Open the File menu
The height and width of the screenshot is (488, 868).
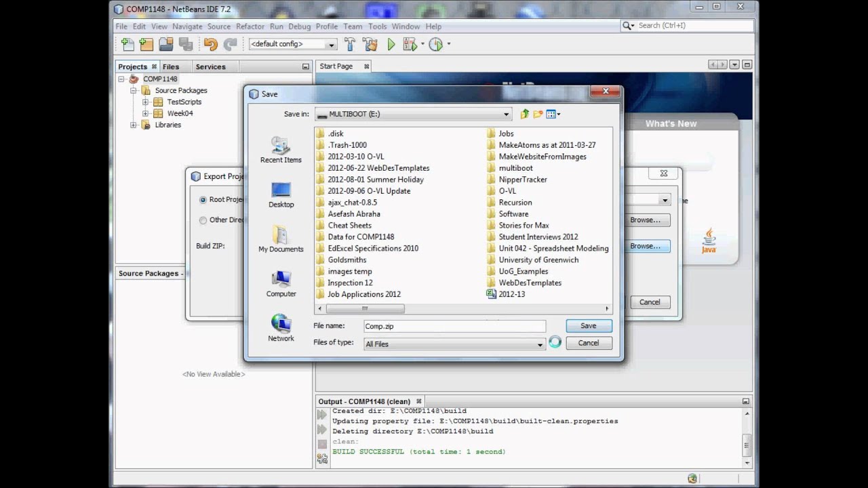(x=121, y=26)
